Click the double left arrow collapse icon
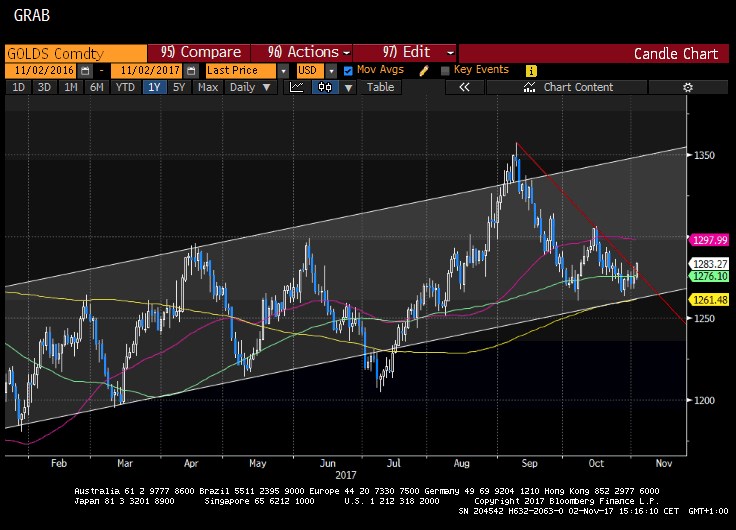Image resolution: width=736 pixels, height=530 pixels. coord(464,88)
